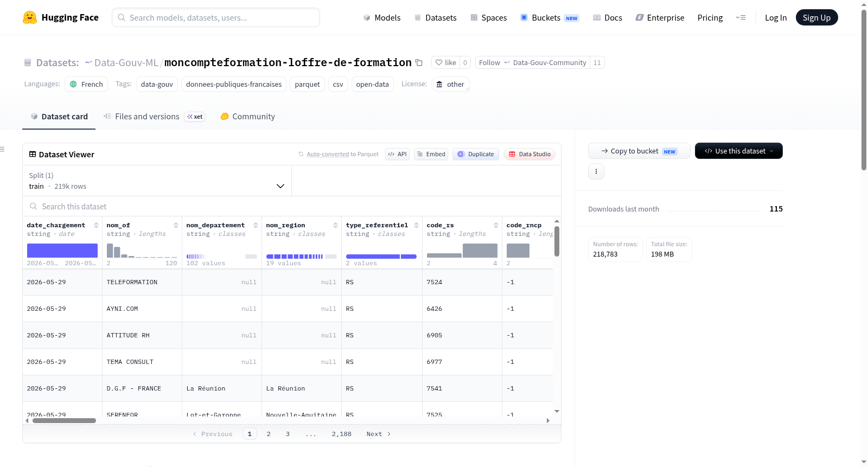The image size is (868, 467).
Task: Go to the Next results page
Action: pyautogui.click(x=379, y=434)
